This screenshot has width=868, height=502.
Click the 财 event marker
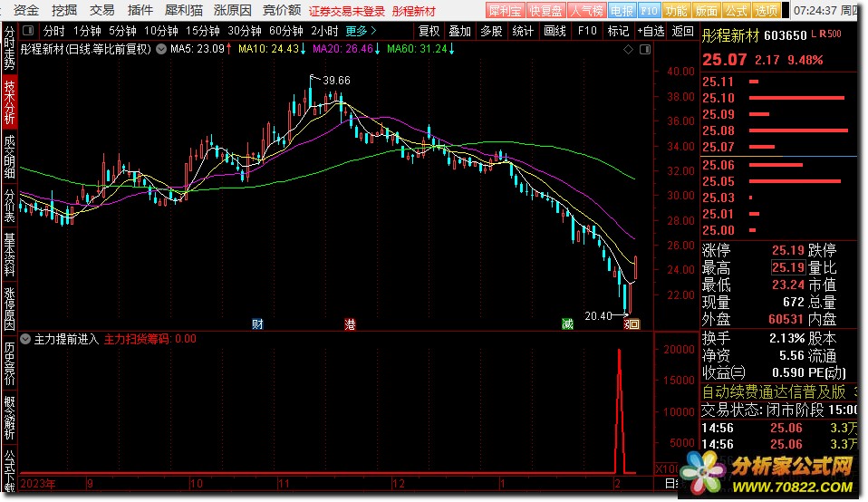point(257,324)
